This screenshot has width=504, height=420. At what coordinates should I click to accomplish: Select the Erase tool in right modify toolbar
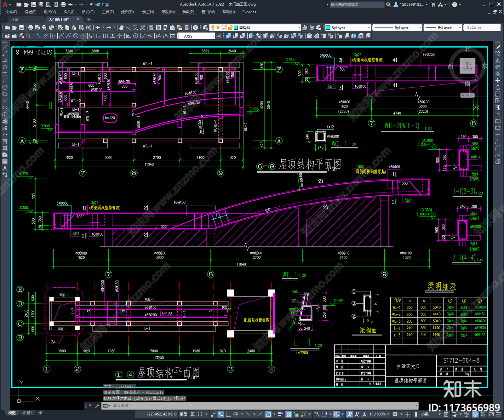tap(498, 47)
